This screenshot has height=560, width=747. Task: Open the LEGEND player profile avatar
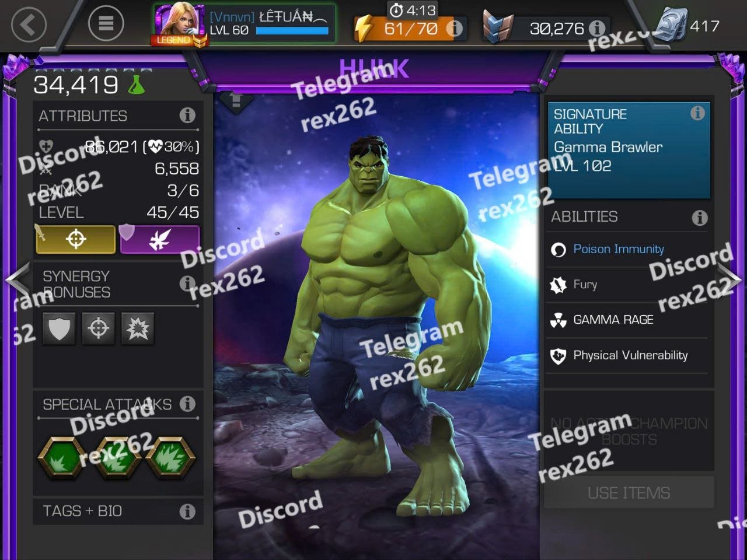[180, 25]
